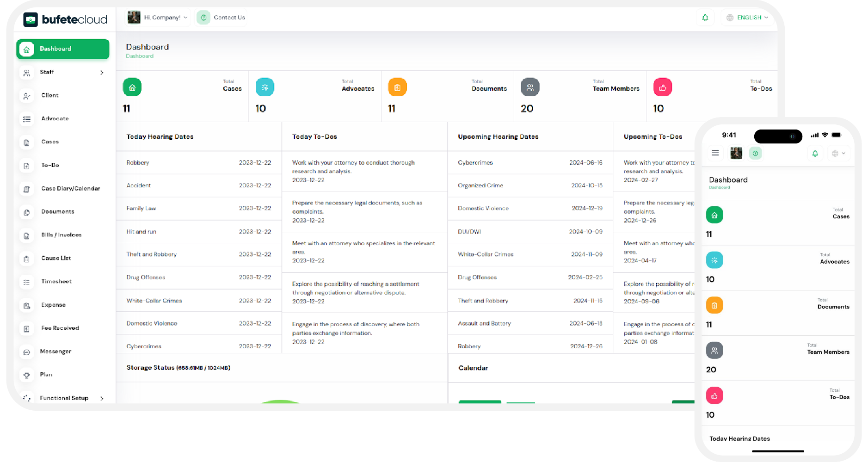The image size is (868, 463).
Task: Open notifications bell in desktop header
Action: coord(705,18)
